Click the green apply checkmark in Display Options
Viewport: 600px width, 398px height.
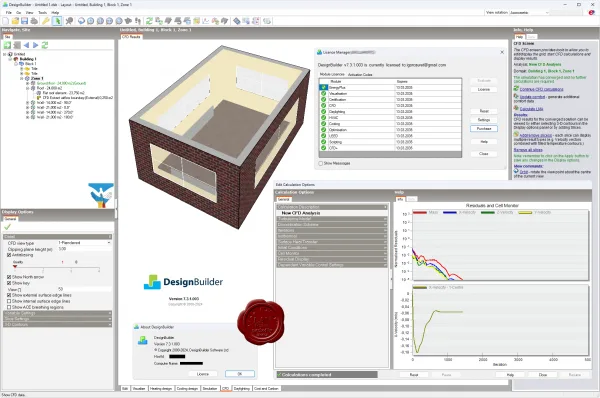(7, 227)
